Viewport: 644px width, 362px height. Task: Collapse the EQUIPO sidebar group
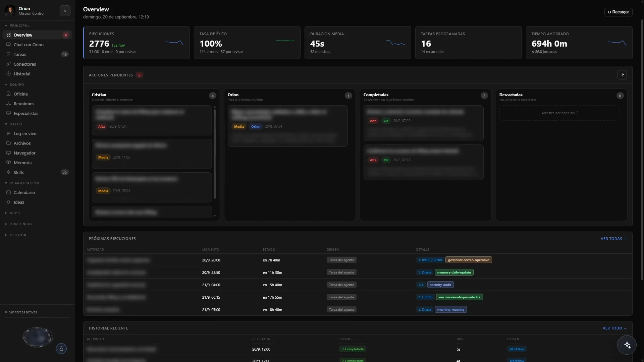pos(14,84)
